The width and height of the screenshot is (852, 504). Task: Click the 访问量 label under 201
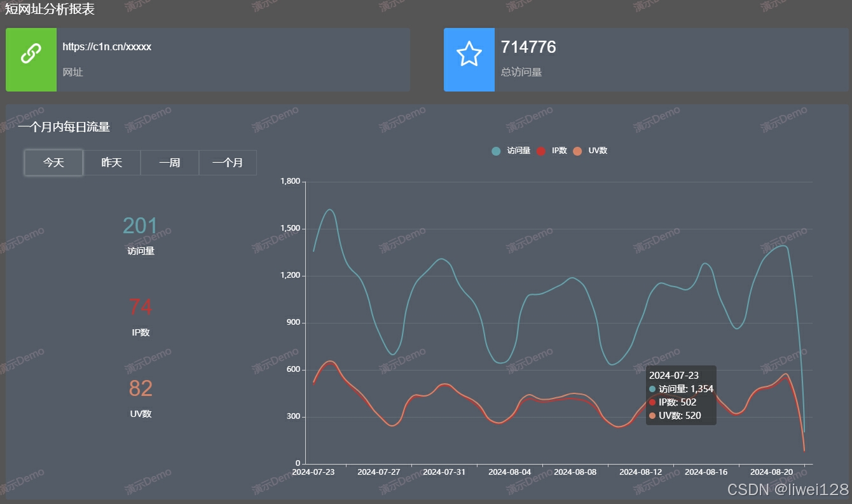point(141,251)
